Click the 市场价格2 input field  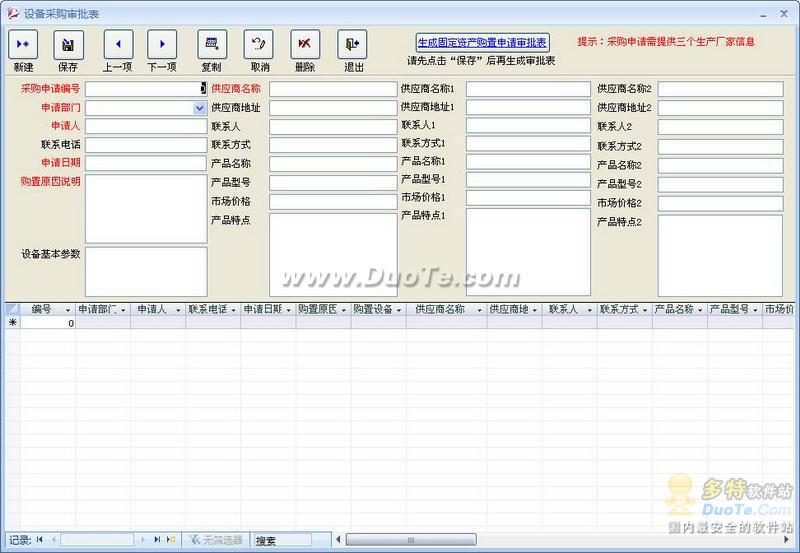[720, 204]
